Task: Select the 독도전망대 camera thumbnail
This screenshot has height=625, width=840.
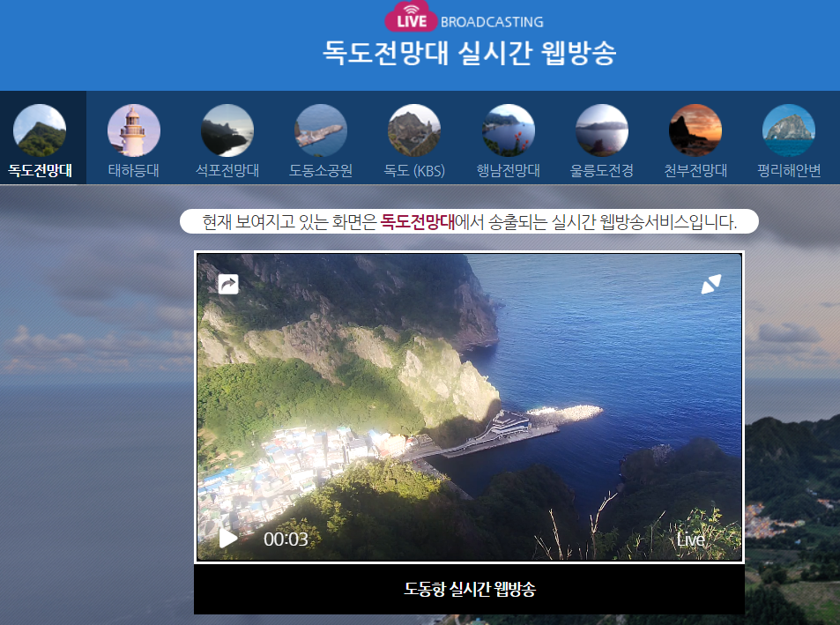Action: pyautogui.click(x=40, y=130)
